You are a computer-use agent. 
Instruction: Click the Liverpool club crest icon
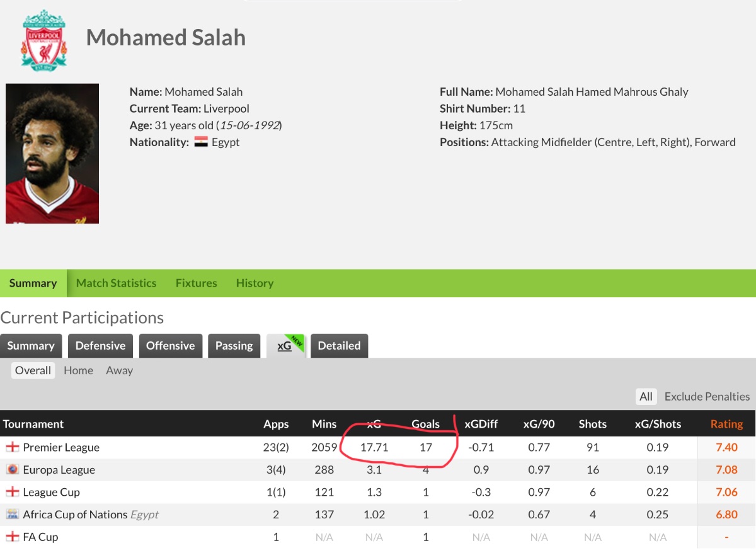(43, 39)
